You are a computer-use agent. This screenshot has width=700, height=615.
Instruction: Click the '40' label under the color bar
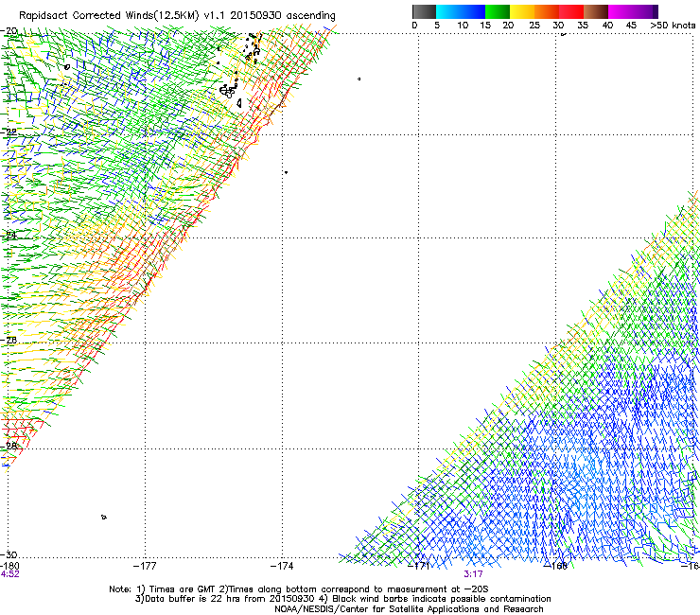point(607,26)
